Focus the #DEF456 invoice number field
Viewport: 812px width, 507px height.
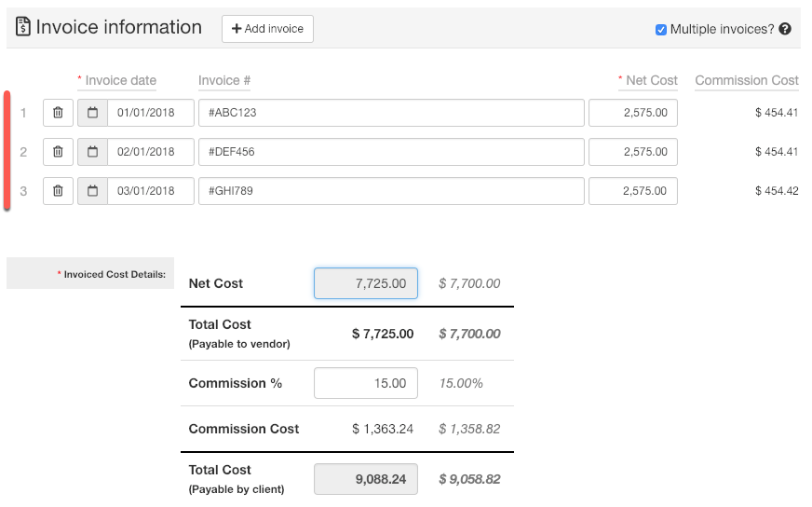tap(391, 152)
